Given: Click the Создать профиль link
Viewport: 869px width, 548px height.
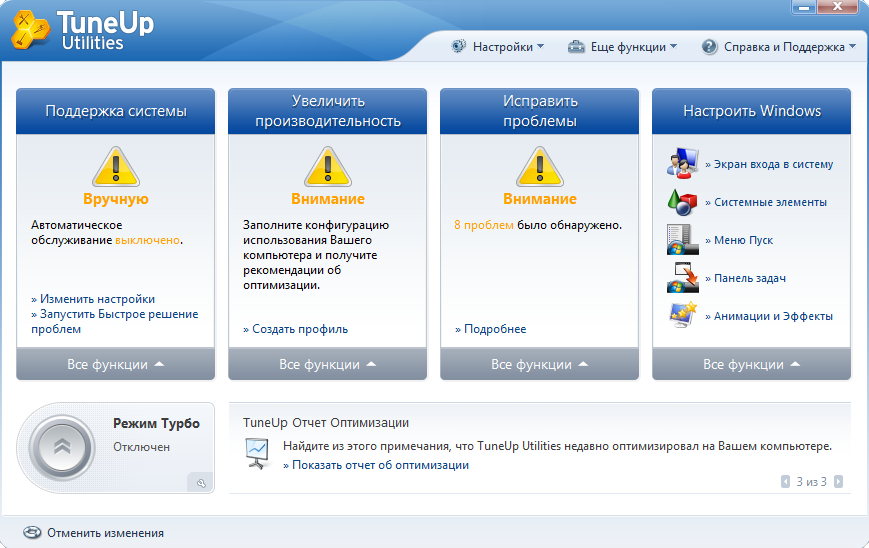Looking at the screenshot, I should click(x=295, y=329).
